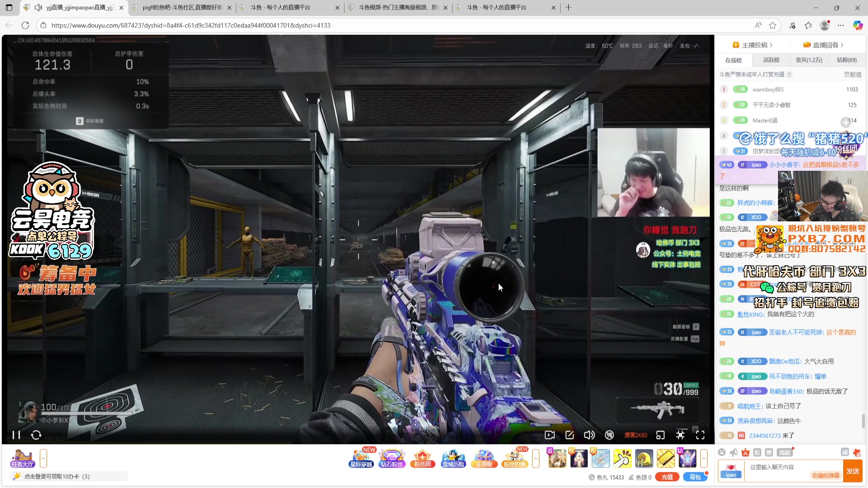Open 直播回看 replay link
The image size is (868, 488).
coord(823,45)
